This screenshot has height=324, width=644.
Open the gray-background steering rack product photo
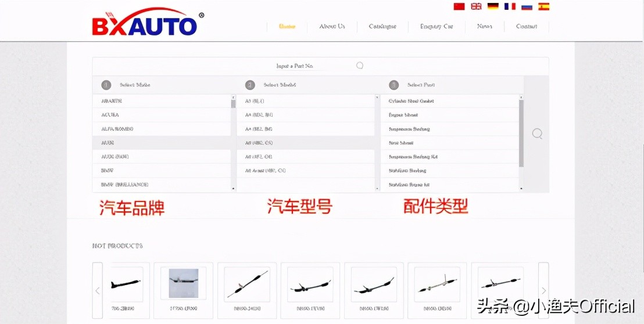[184, 283]
